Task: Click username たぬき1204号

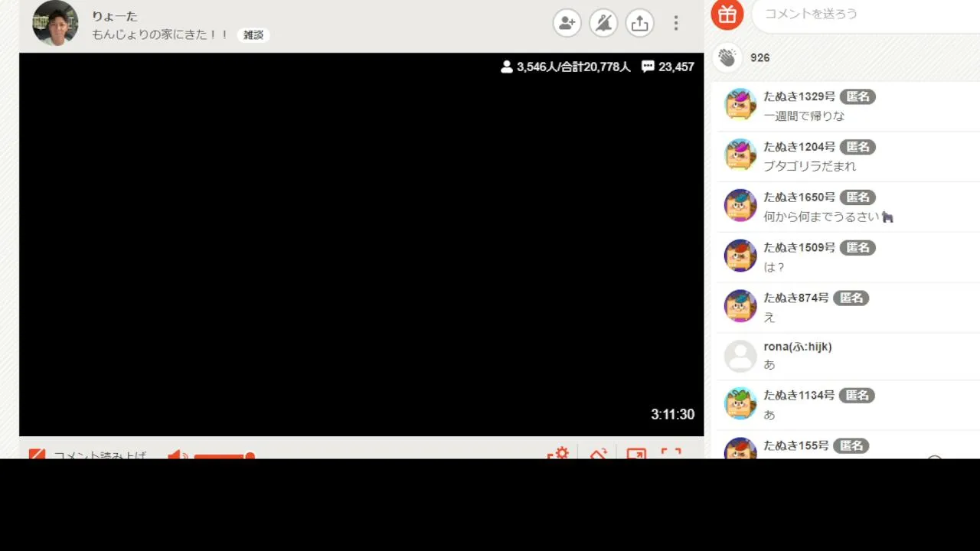Action: [799, 146]
